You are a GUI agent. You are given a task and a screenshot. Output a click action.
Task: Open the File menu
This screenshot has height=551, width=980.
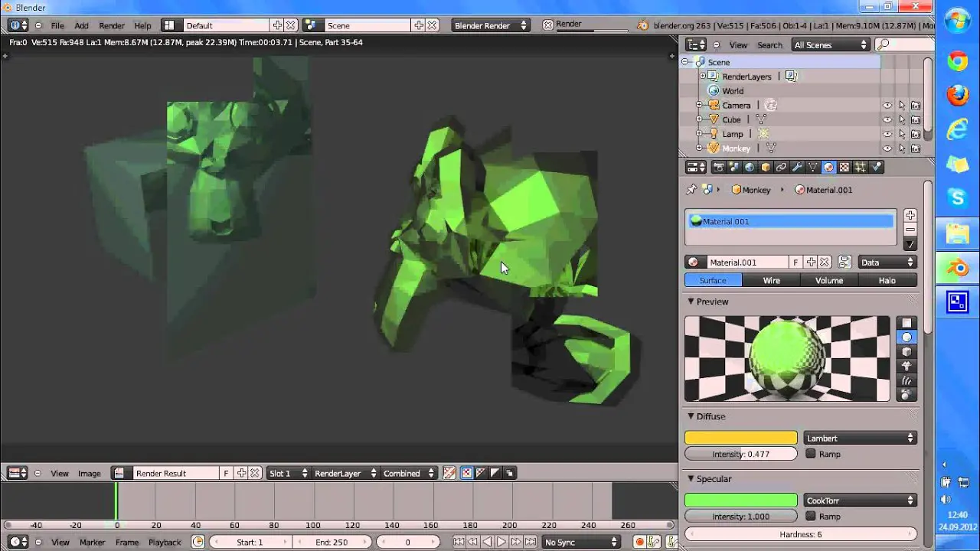coord(57,25)
